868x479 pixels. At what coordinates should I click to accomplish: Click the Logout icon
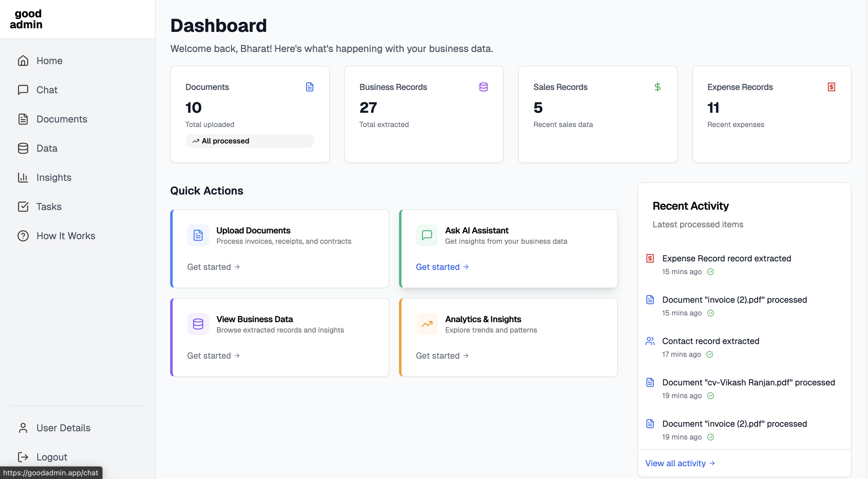(x=23, y=457)
